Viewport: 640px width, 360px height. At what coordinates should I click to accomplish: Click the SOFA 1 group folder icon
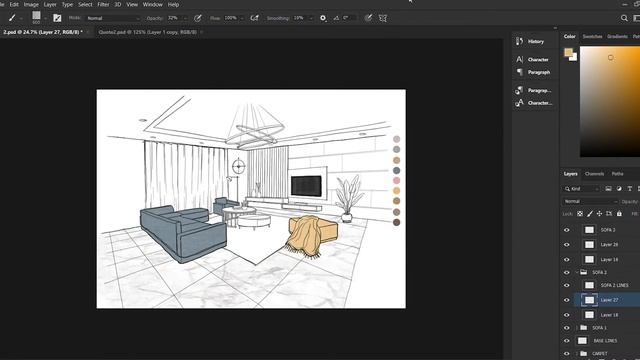coord(584,328)
